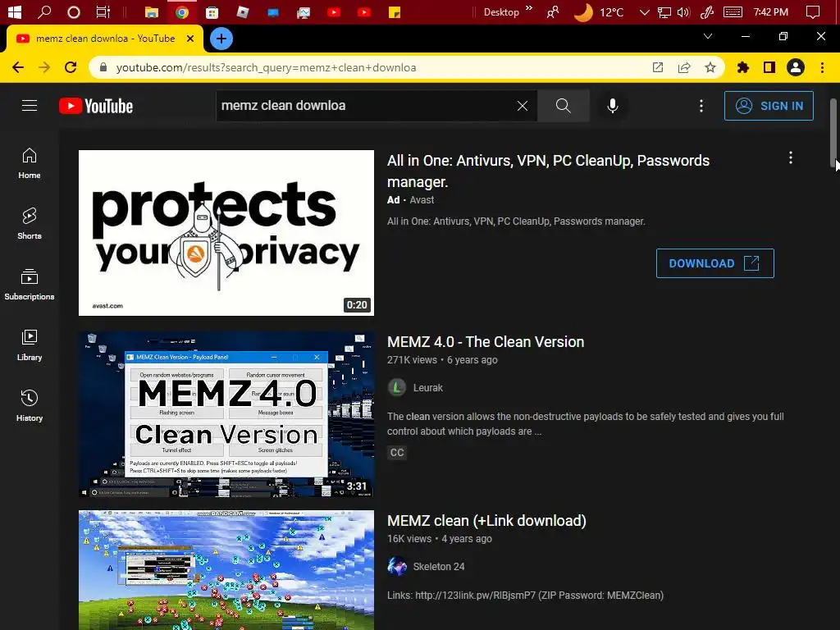Image resolution: width=840 pixels, height=630 pixels.
Task: Open Shorts in YouTube sidebar
Action: point(30,224)
